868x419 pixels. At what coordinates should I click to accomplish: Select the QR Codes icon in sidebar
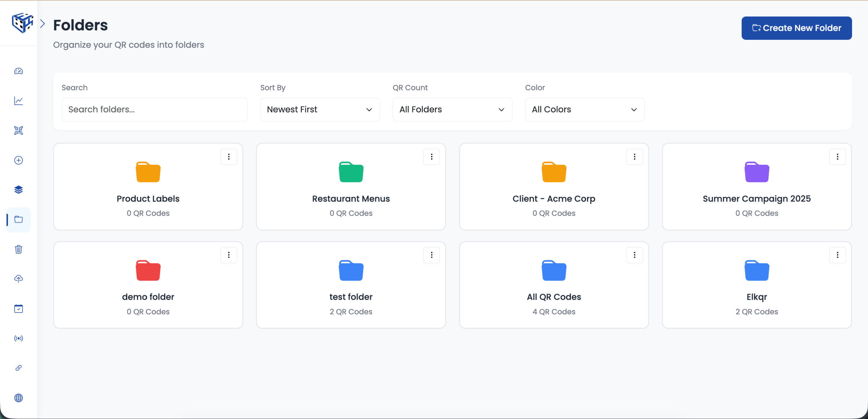point(19,130)
